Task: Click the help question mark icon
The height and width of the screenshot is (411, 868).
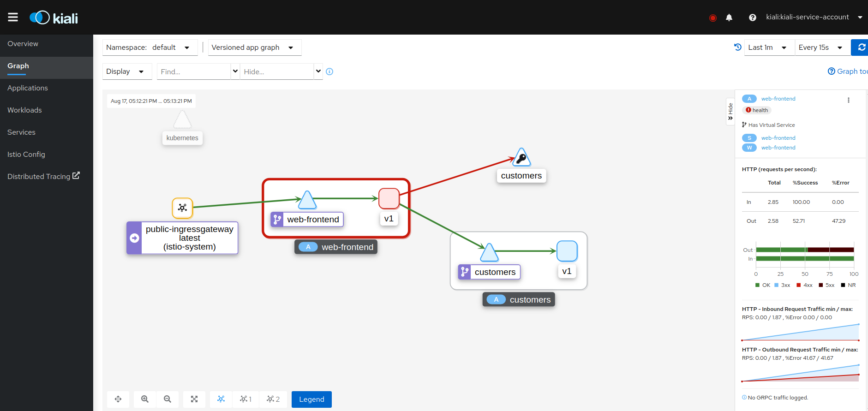Action: (753, 18)
